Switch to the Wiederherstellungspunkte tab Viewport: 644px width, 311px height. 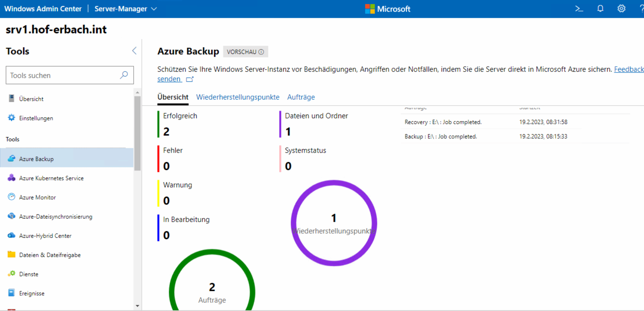click(238, 97)
